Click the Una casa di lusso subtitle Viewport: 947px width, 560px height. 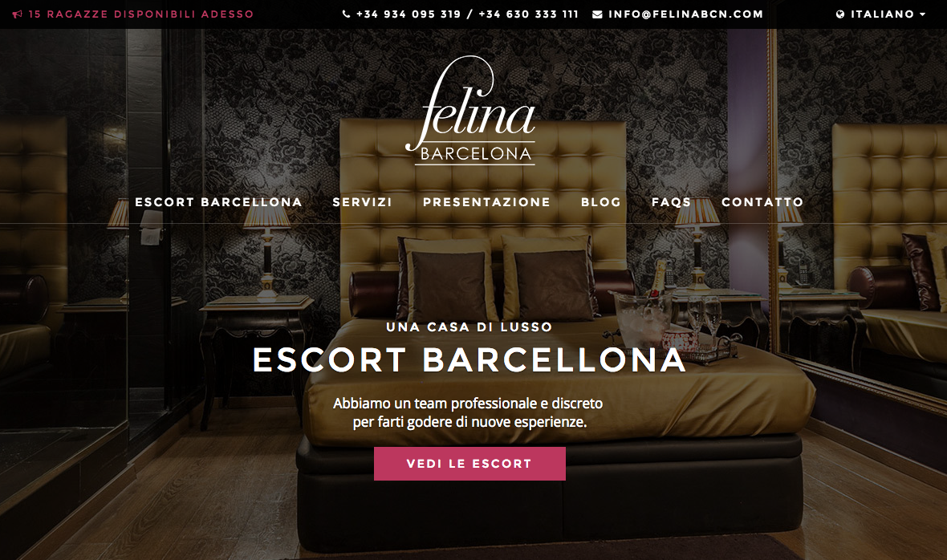coord(469,327)
